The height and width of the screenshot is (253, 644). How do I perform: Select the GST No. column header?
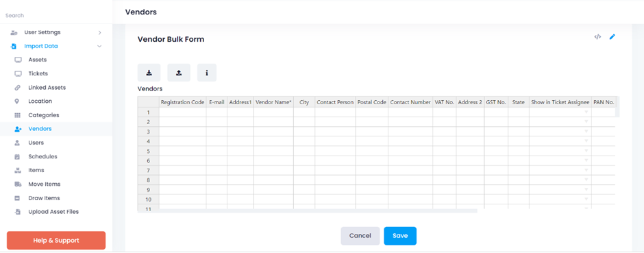(496, 102)
